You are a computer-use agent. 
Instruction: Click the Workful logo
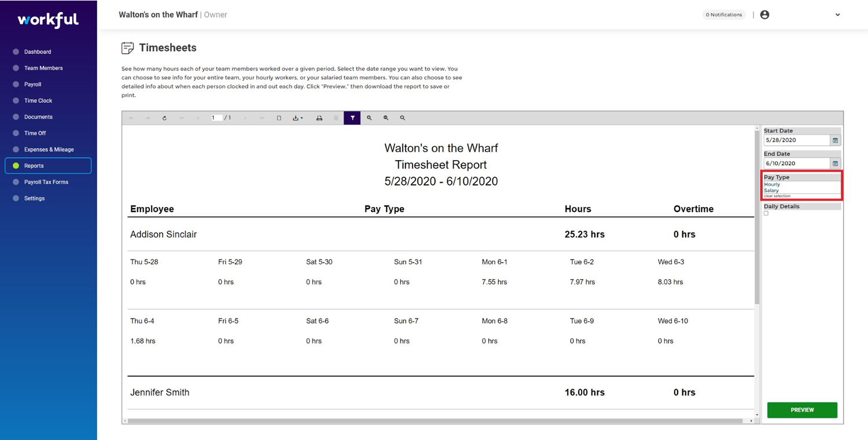[48, 20]
